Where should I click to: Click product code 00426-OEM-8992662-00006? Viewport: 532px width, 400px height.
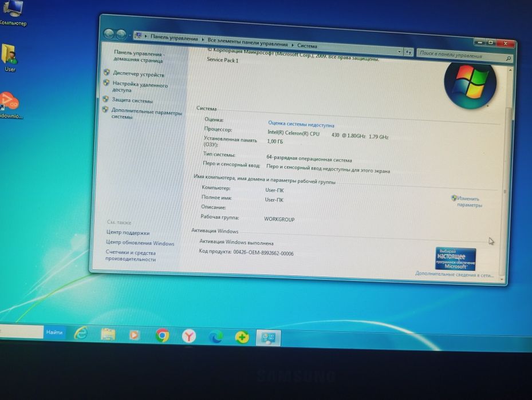(263, 252)
